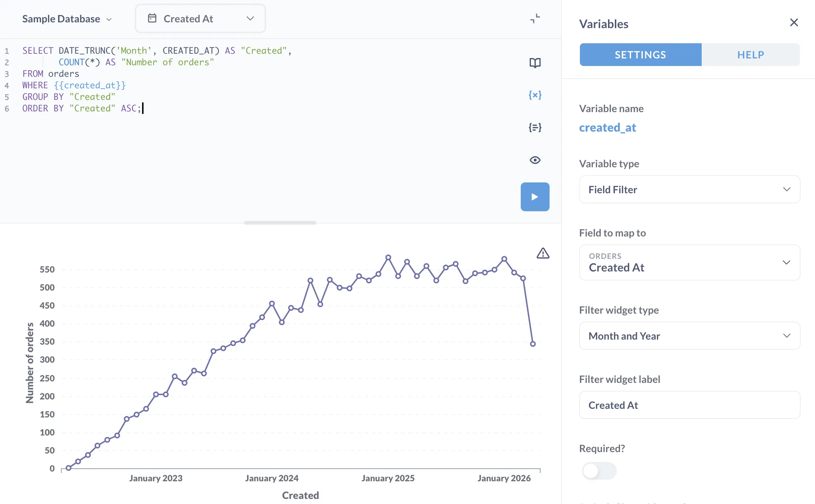Viewport: 815px width, 504px height.
Task: Click the formatter {=} icon
Action: click(x=534, y=127)
